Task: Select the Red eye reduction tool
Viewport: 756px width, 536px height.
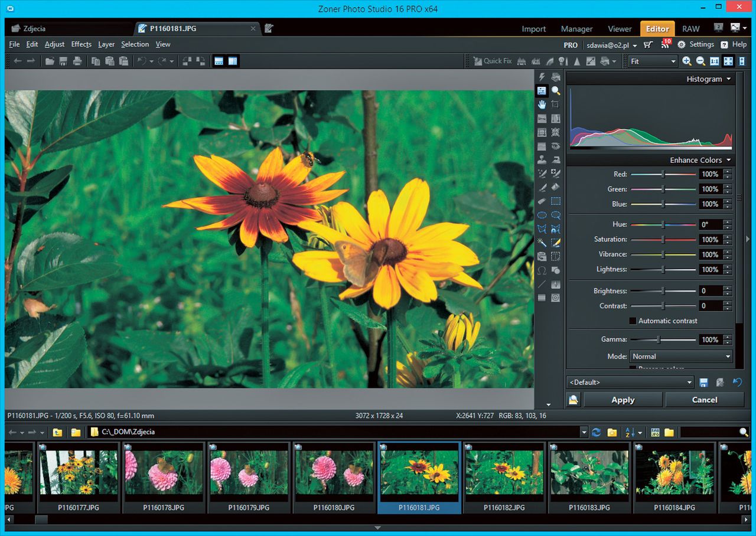Action: click(x=556, y=146)
